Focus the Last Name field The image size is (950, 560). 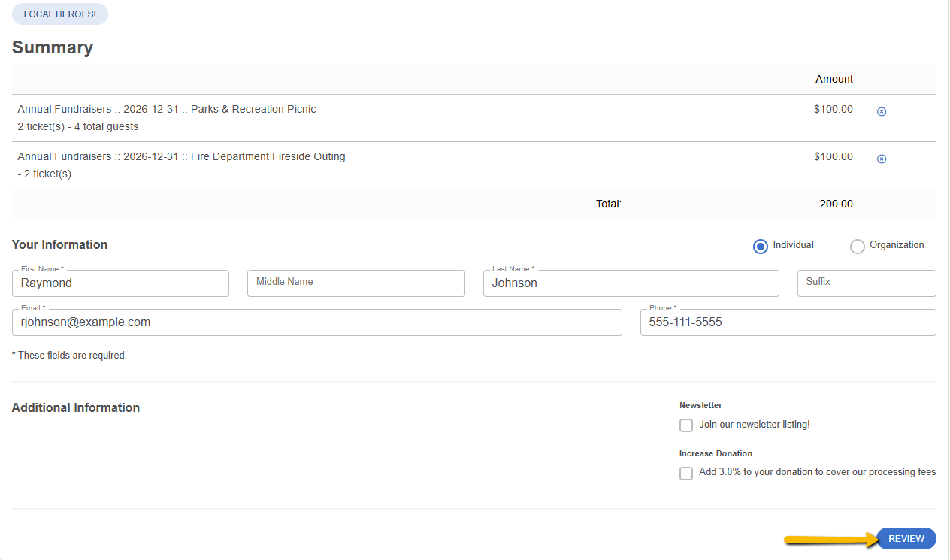[631, 283]
